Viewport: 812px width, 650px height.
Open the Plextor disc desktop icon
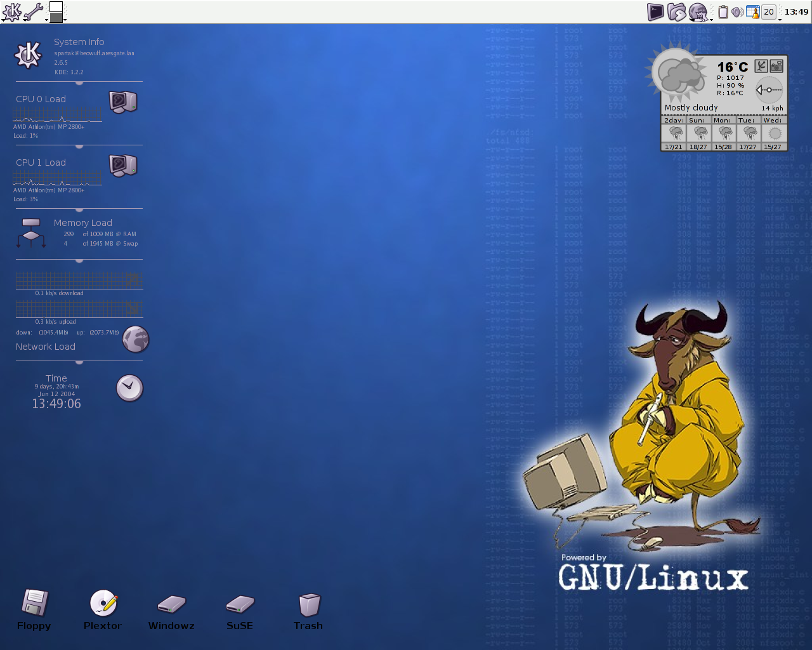[103, 603]
